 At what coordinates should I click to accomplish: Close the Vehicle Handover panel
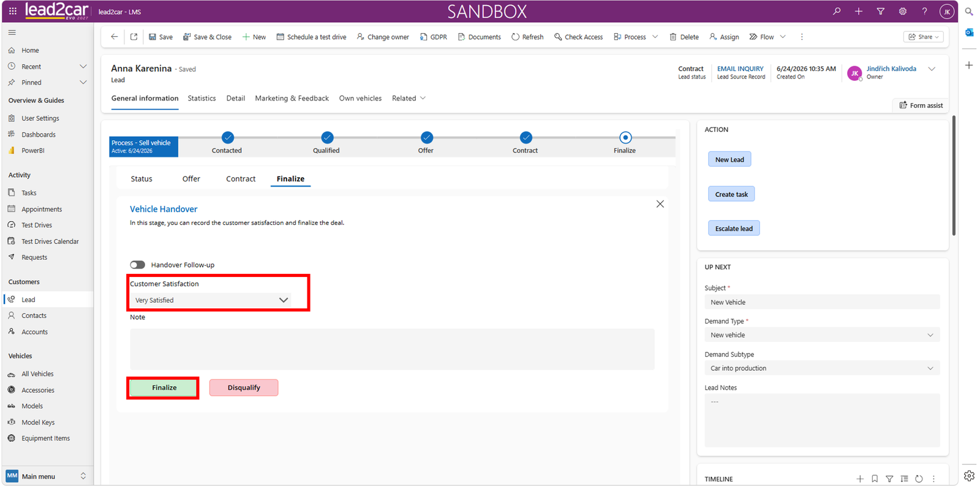pyautogui.click(x=660, y=204)
